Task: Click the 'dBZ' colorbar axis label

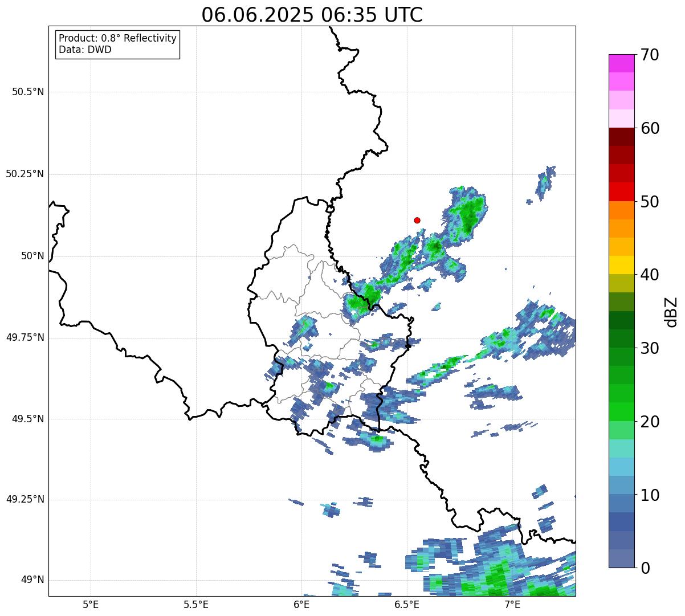Action: (x=672, y=311)
